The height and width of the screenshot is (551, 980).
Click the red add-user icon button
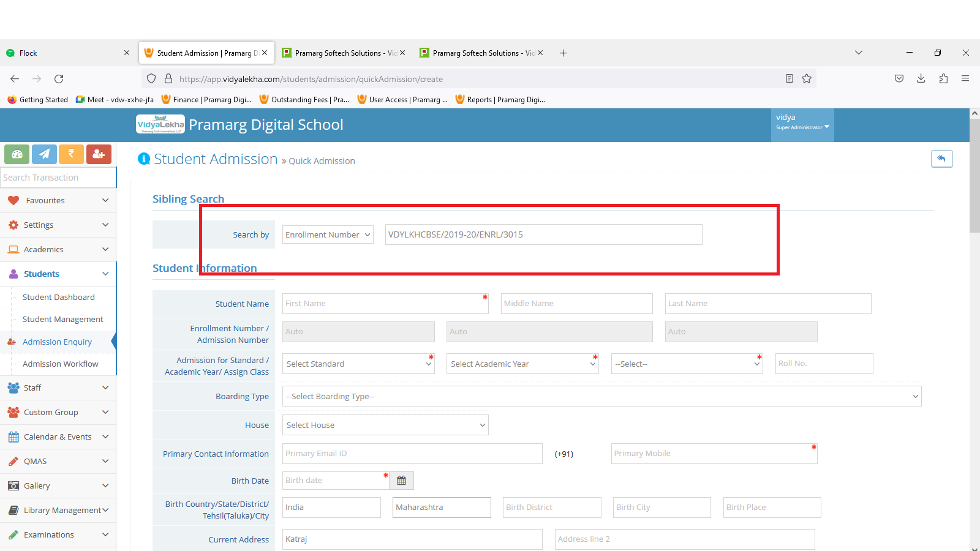pos(99,154)
